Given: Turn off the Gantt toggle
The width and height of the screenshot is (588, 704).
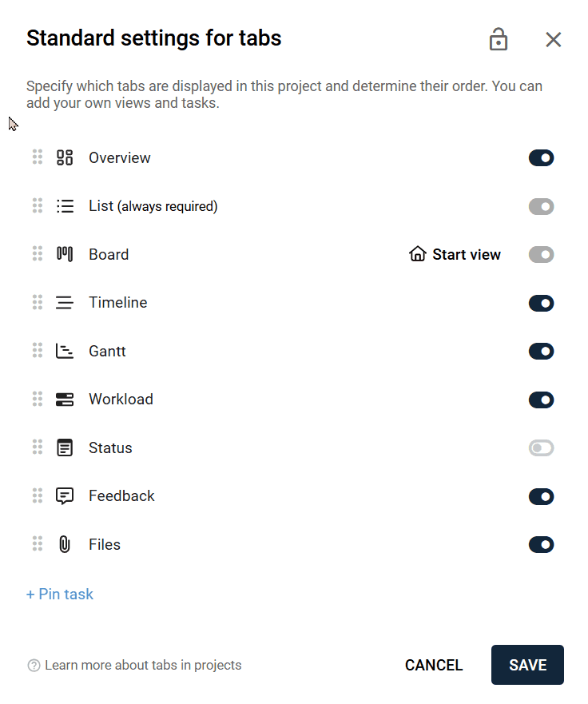Looking at the screenshot, I should 541,352.
